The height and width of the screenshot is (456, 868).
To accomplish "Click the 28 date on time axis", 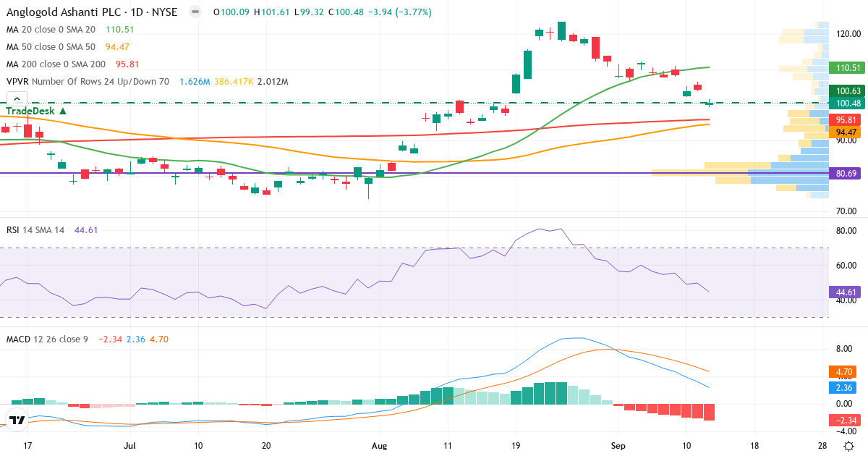I will coord(823,445).
